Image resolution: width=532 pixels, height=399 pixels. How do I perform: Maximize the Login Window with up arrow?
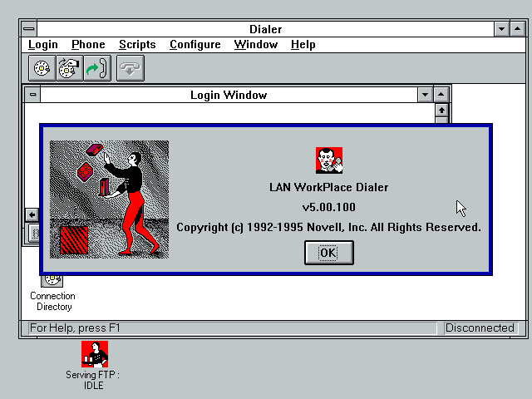click(441, 95)
